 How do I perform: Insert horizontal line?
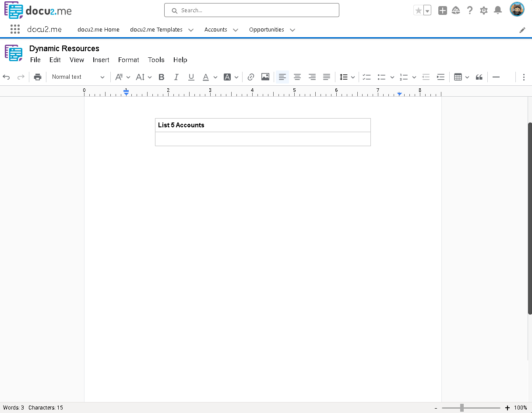click(x=496, y=77)
